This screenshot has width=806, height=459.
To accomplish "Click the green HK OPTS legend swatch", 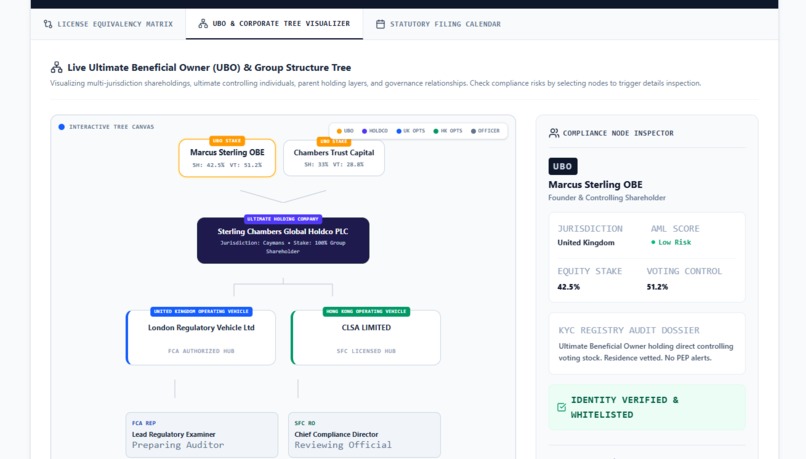I will (x=436, y=131).
